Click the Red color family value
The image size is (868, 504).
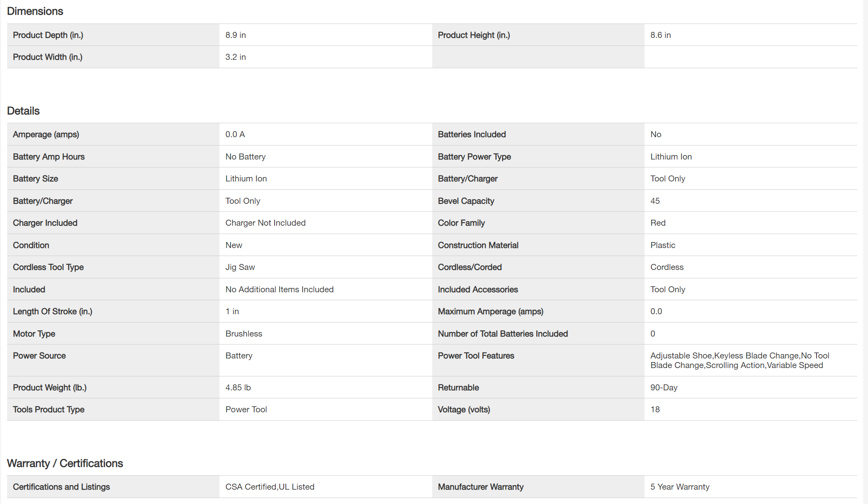[658, 223]
